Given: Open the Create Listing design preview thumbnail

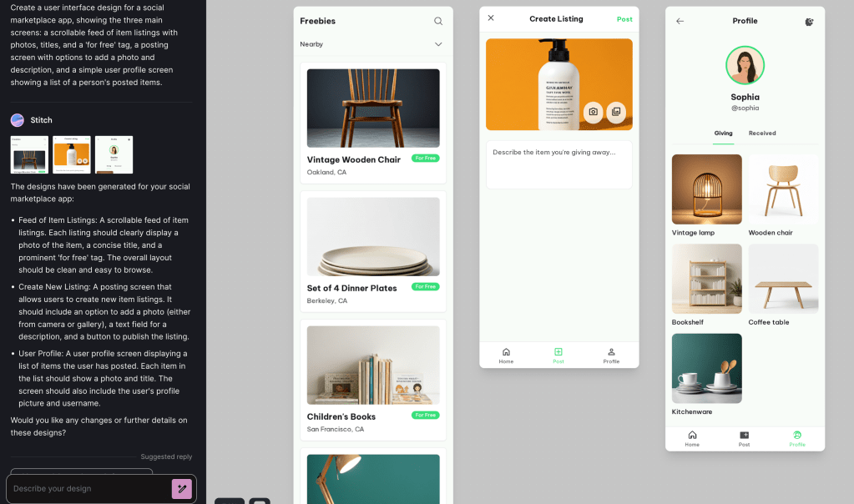Looking at the screenshot, I should [70, 154].
